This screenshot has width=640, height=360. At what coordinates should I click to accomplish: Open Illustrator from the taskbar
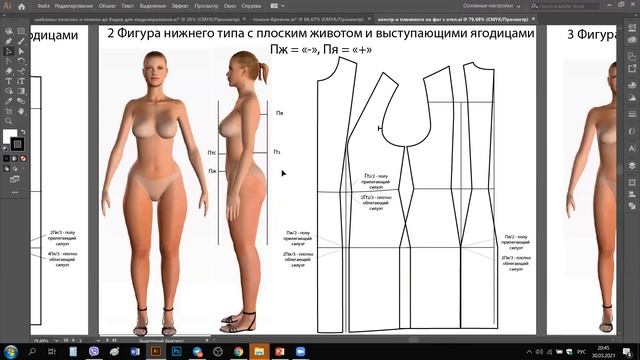[x=156, y=351]
